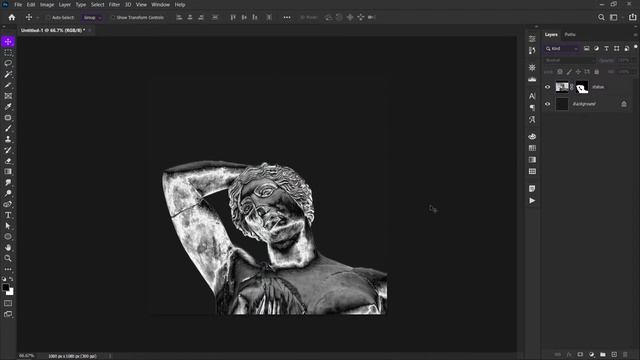Viewport: 640px width, 360px height.
Task: Select the Magic Wand tool
Action: point(8,74)
